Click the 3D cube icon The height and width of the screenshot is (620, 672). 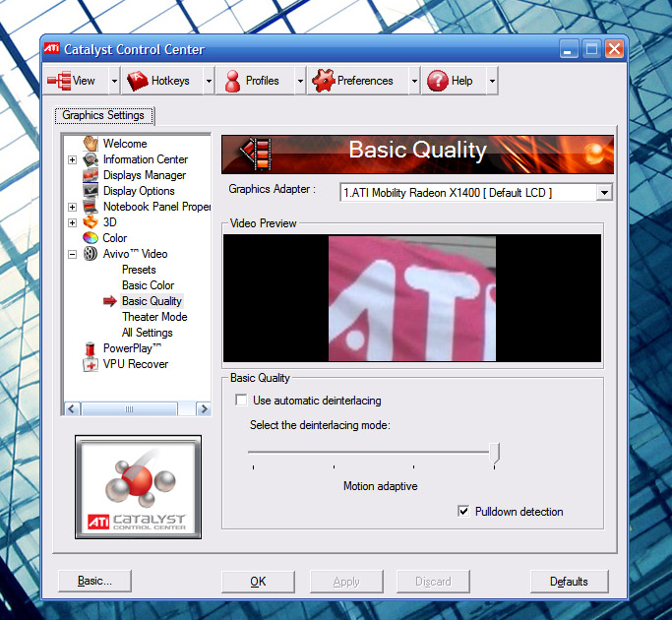point(91,222)
